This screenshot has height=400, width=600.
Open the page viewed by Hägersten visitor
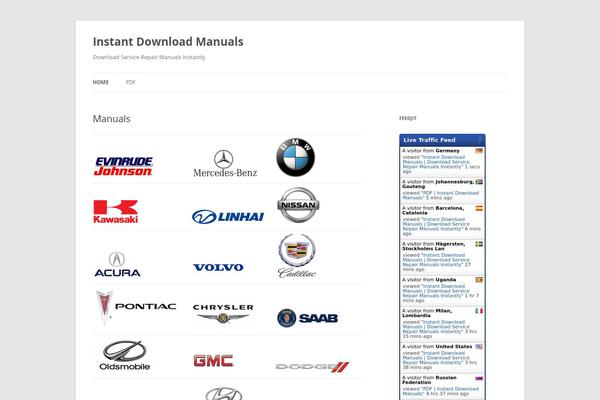(437, 260)
